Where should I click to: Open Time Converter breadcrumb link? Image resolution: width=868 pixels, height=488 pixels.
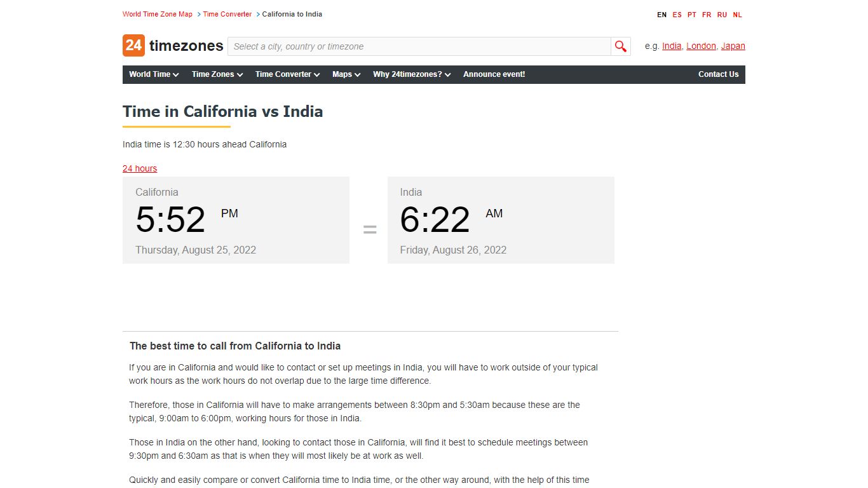227,14
